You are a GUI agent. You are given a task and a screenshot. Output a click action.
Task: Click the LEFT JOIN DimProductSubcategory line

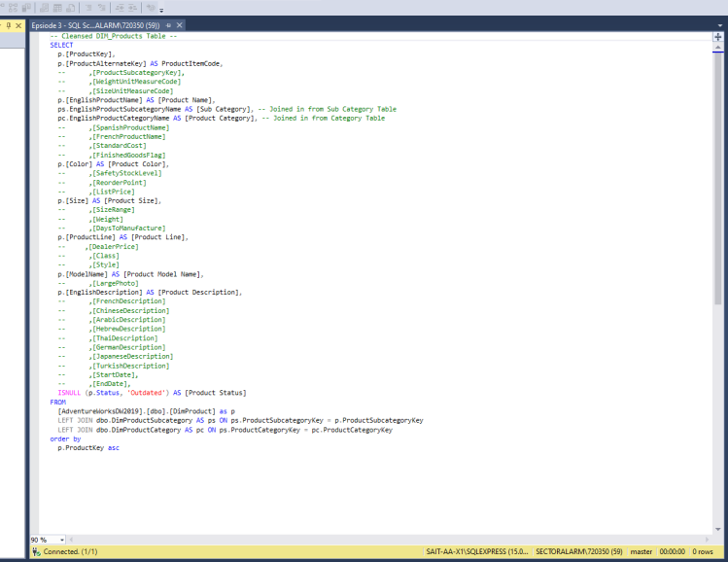tap(240, 420)
